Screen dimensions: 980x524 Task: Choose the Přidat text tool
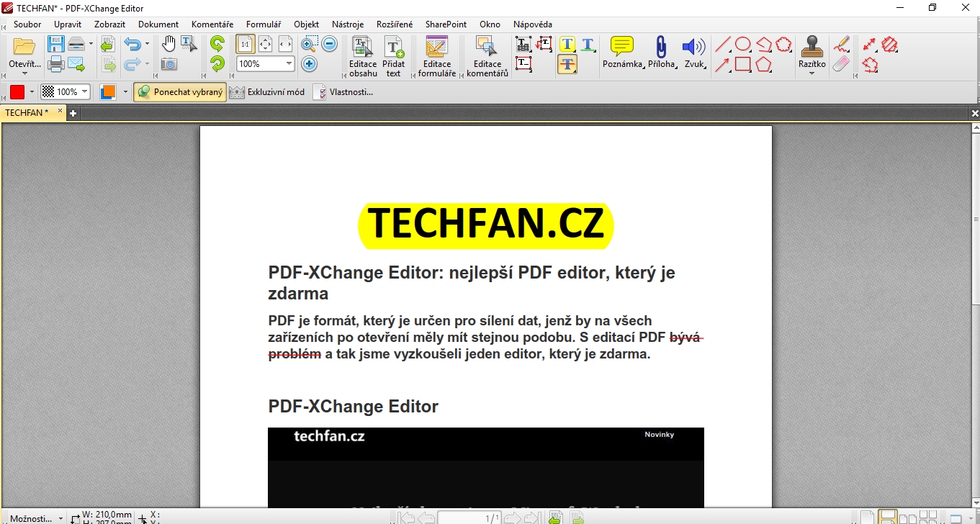click(x=393, y=57)
